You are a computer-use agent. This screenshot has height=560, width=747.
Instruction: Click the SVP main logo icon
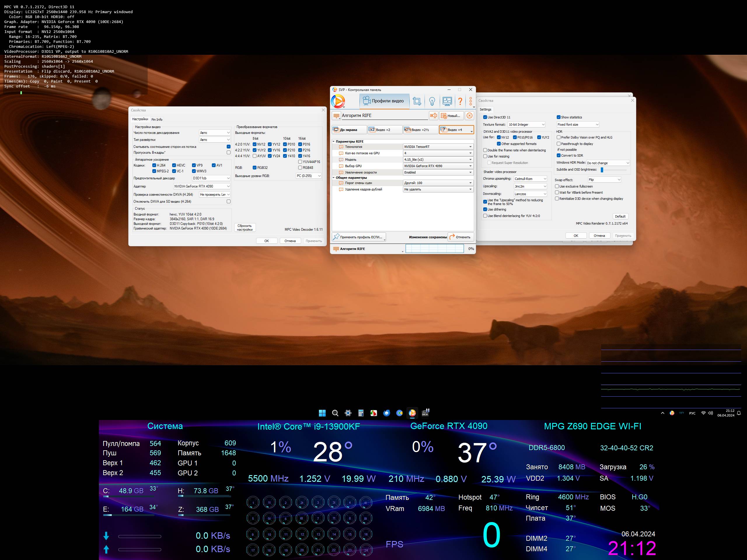pos(338,101)
